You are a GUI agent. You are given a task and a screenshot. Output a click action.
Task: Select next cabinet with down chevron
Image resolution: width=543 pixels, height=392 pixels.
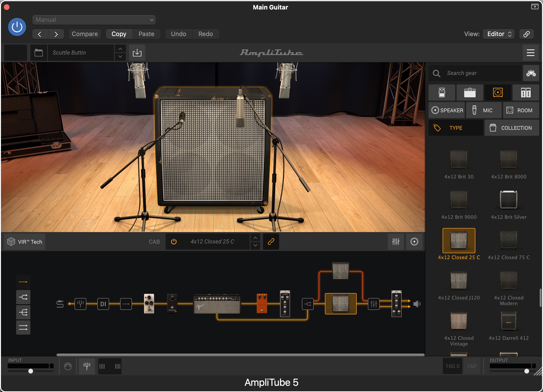[x=255, y=246]
